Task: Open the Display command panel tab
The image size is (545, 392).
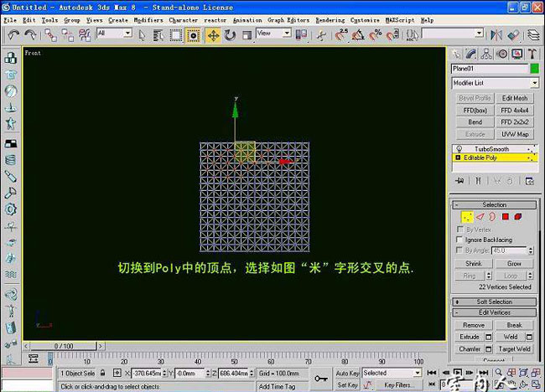Action: [516, 54]
